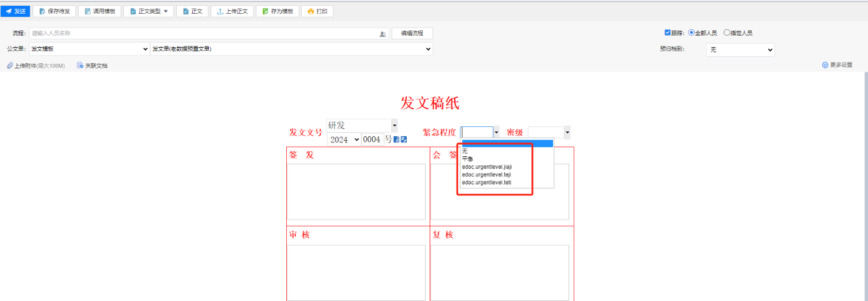The height and width of the screenshot is (301, 868).
Task: Click 存为模板 save-as-template icon
Action: click(x=266, y=11)
